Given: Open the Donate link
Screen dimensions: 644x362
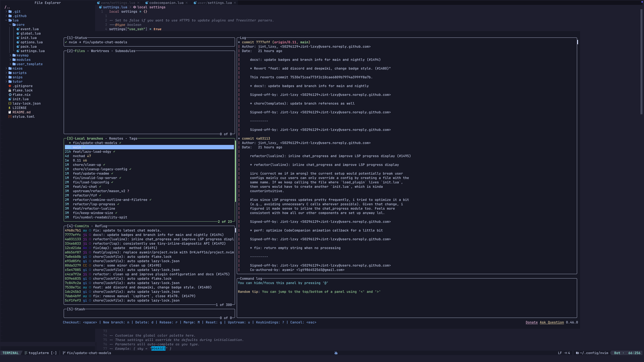Looking at the screenshot, I should pyautogui.click(x=532, y=322).
